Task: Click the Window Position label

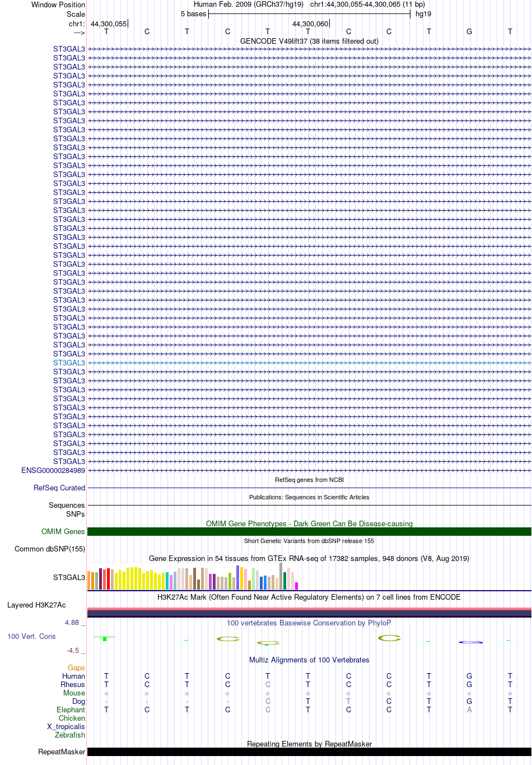Action: point(58,4)
